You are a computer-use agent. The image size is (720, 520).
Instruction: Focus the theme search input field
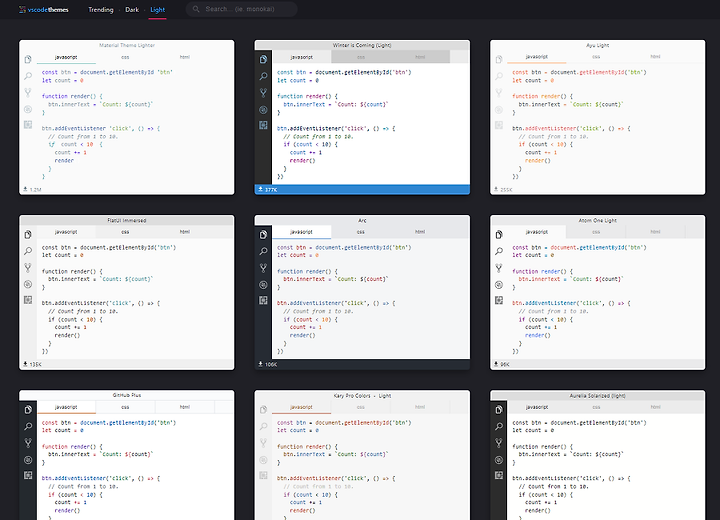point(242,9)
